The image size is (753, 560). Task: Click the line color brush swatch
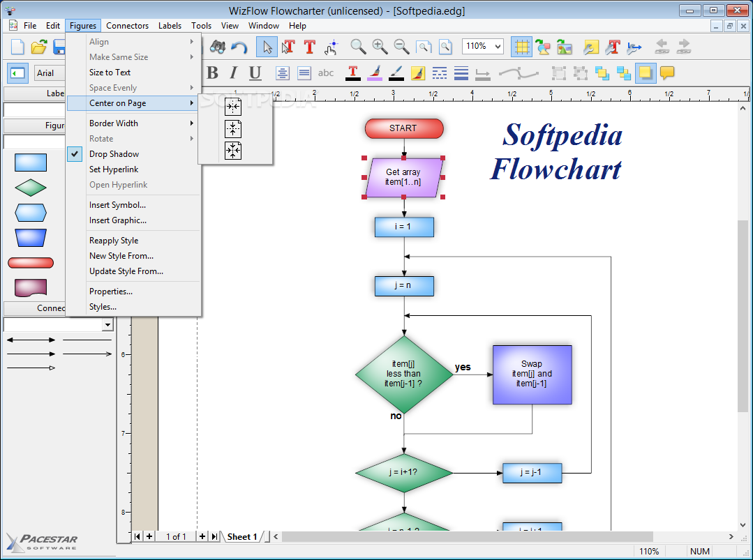click(x=396, y=73)
